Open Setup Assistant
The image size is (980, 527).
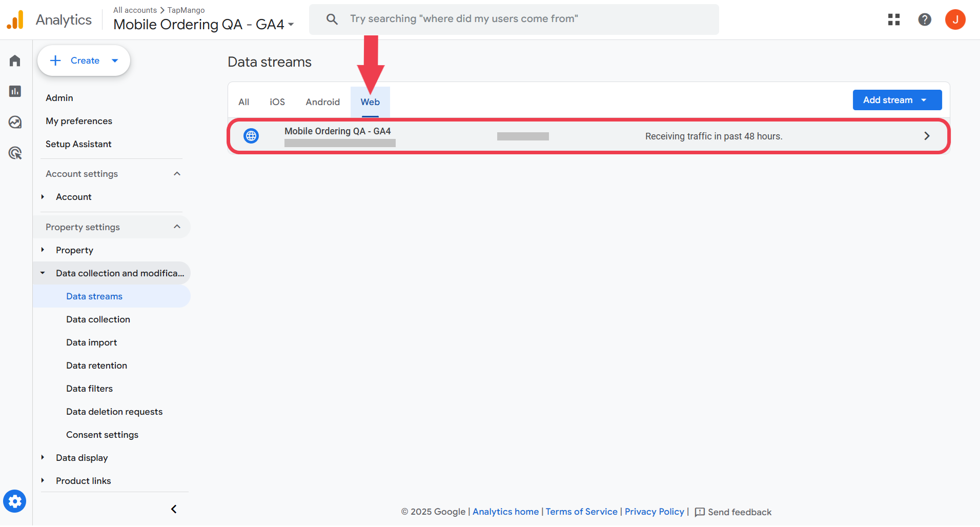tap(78, 144)
